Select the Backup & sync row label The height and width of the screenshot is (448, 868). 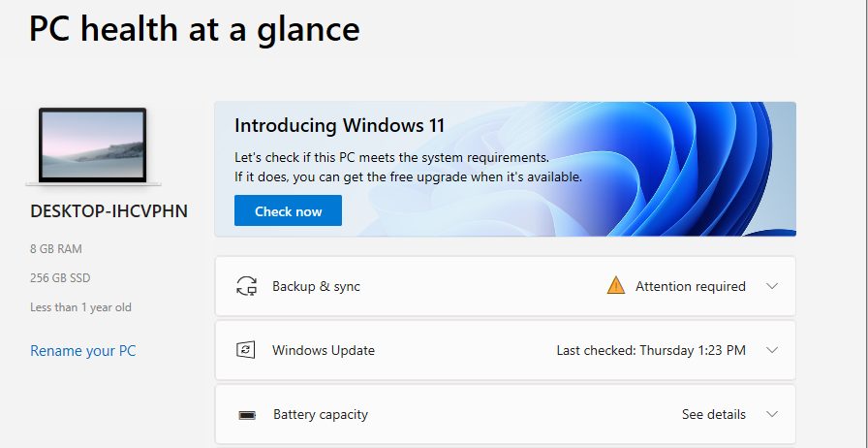316,287
